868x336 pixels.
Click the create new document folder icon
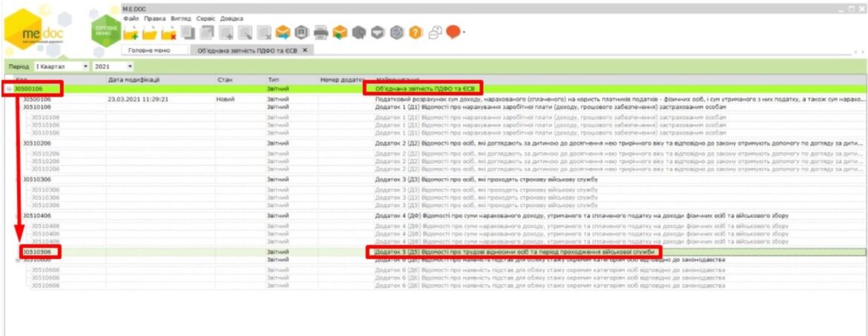(x=131, y=34)
